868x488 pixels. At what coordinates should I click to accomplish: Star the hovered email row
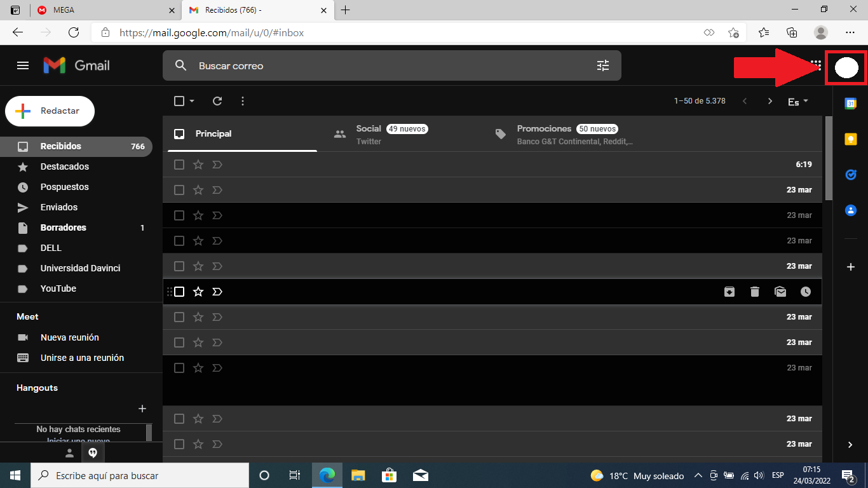click(198, 292)
